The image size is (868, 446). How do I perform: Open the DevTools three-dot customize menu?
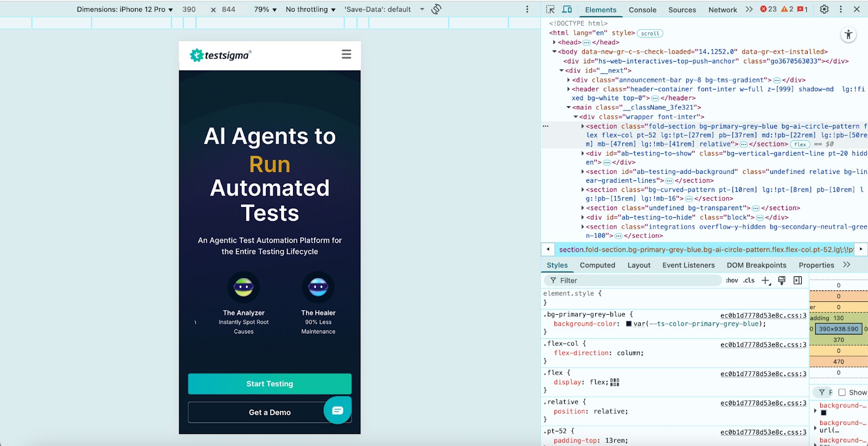(x=841, y=9)
